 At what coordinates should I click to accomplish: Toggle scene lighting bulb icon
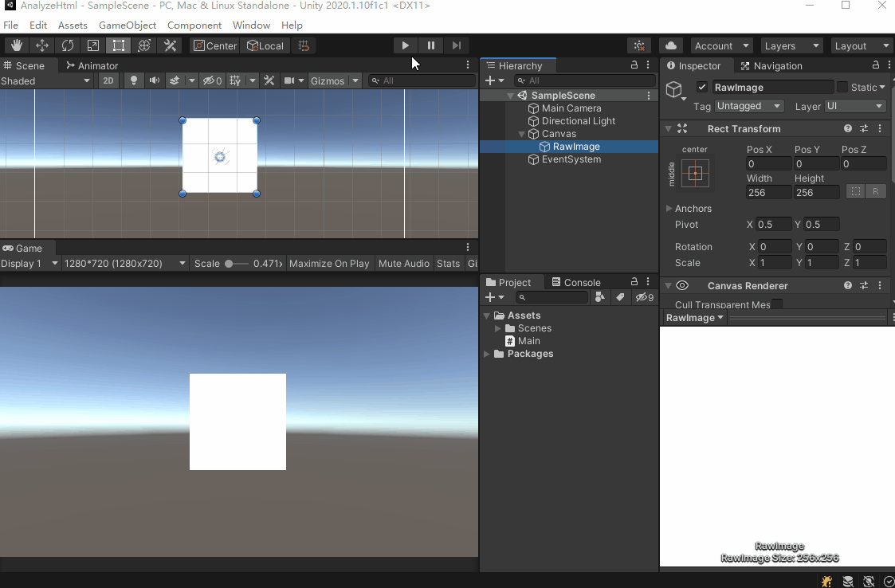point(134,80)
